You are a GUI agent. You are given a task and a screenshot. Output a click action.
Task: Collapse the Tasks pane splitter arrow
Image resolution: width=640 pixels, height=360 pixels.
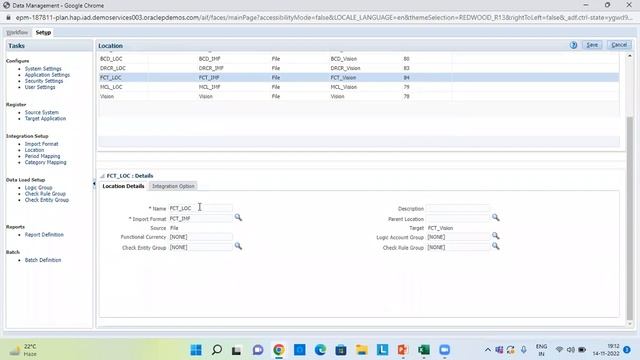point(94,184)
